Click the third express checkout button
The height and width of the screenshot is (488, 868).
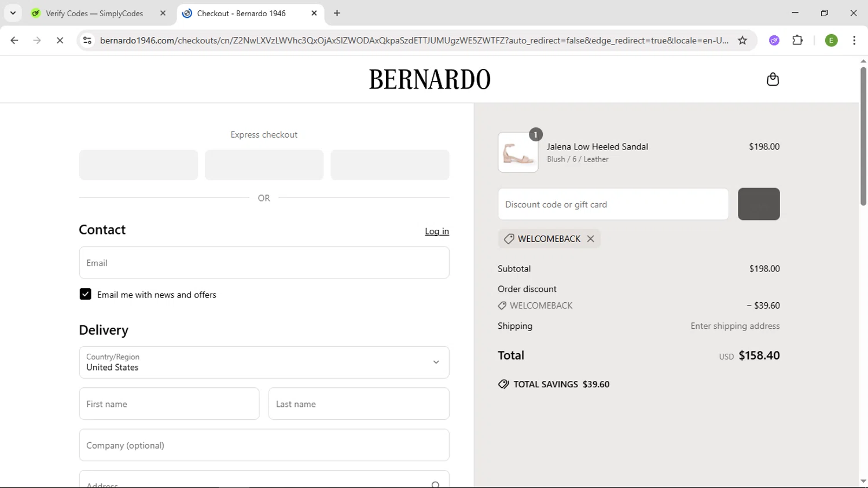click(389, 165)
